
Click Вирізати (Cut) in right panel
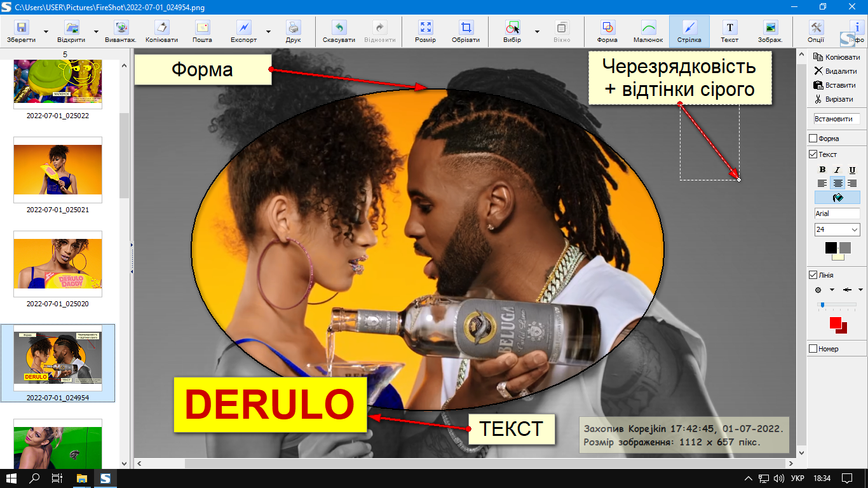(834, 99)
